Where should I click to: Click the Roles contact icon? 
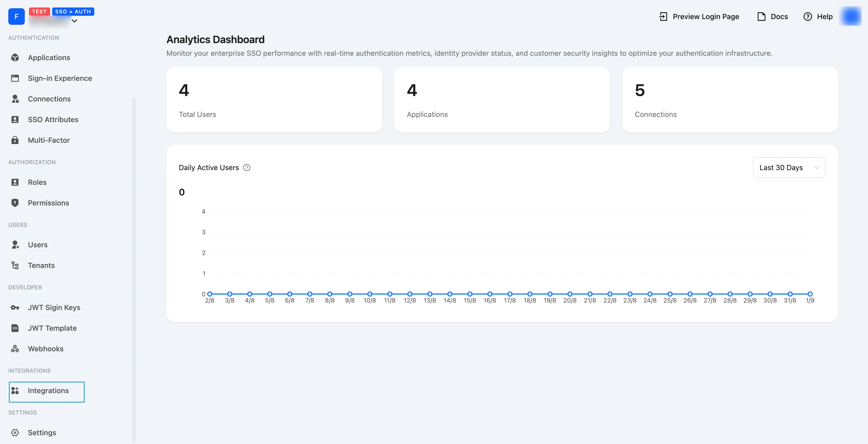pyautogui.click(x=15, y=182)
